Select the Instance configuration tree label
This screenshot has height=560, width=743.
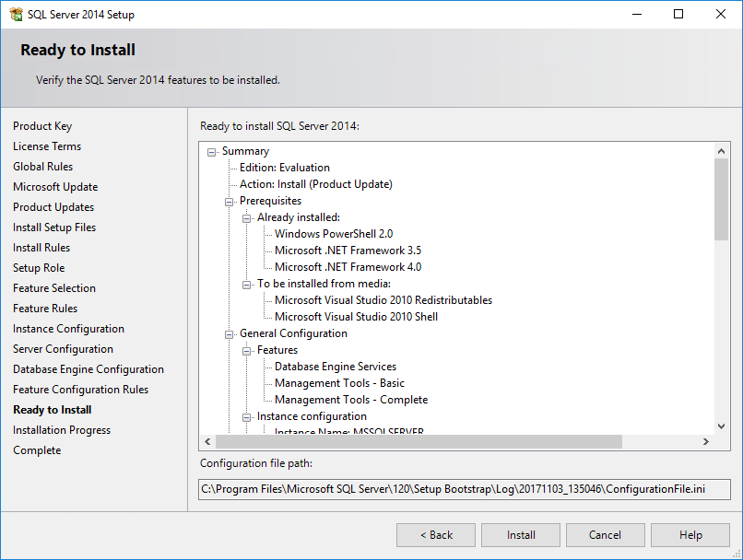point(312,416)
